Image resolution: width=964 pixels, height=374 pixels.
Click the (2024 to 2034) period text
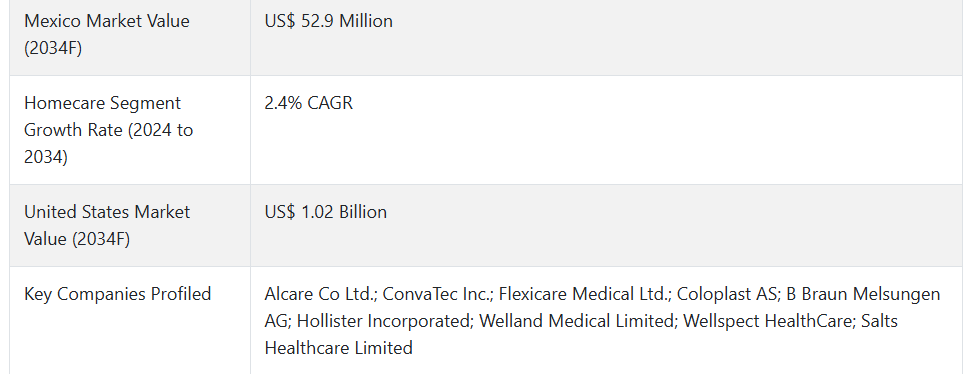pos(108,143)
